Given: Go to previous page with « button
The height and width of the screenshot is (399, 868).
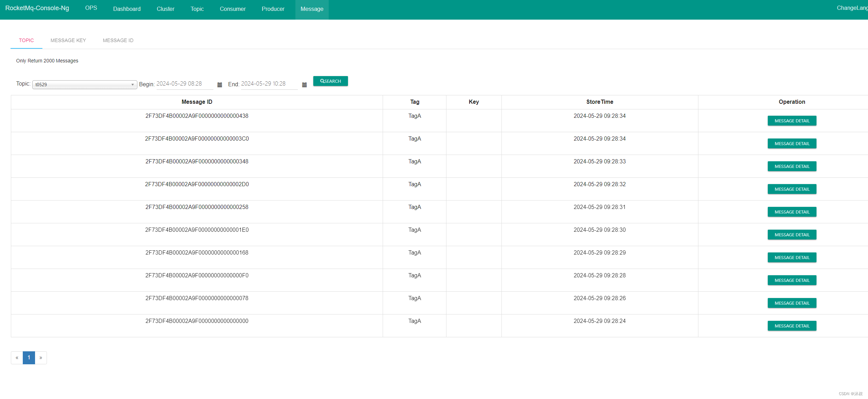Looking at the screenshot, I should pos(17,358).
